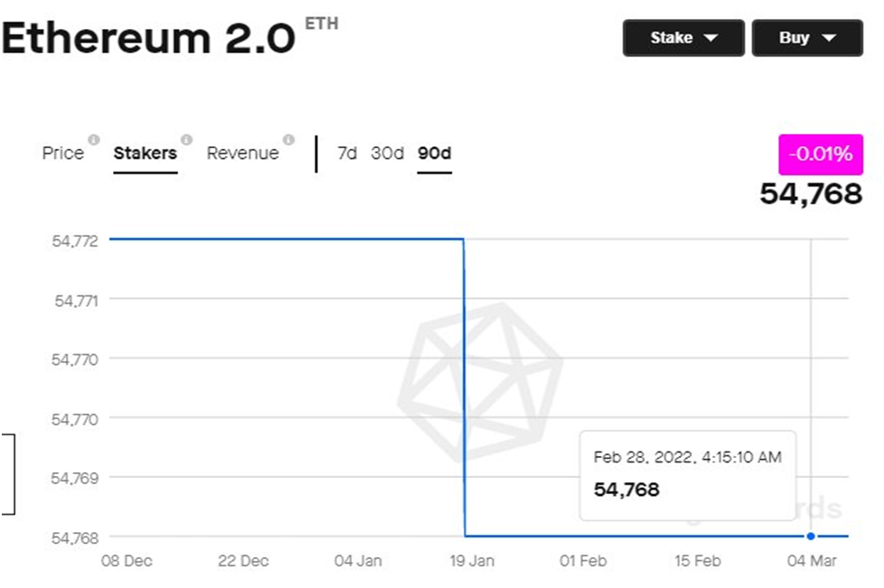
Task: Select the 90d time range
Action: tap(434, 154)
